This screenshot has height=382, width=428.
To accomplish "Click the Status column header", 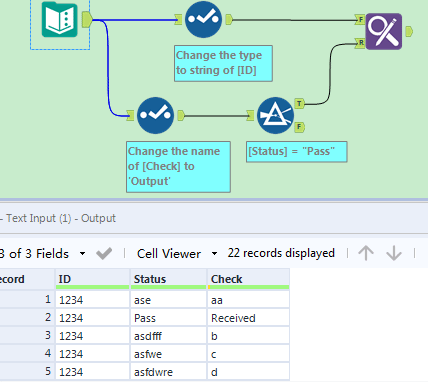I will click(x=168, y=279).
